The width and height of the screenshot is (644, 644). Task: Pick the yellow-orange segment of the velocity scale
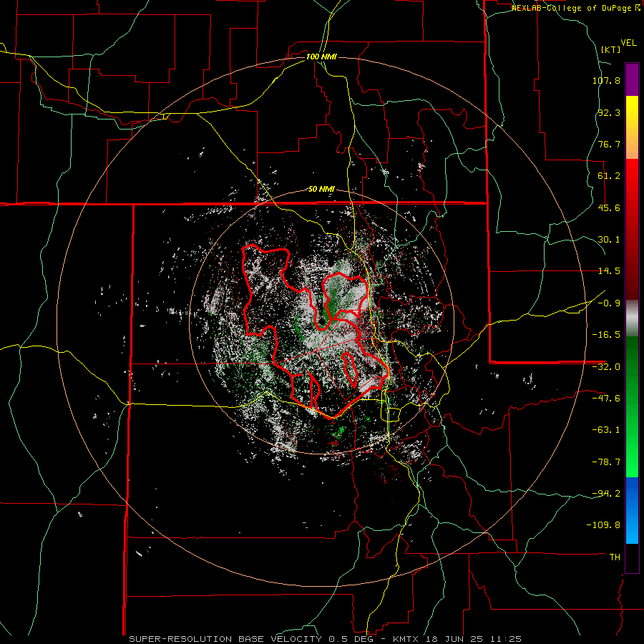(632, 127)
